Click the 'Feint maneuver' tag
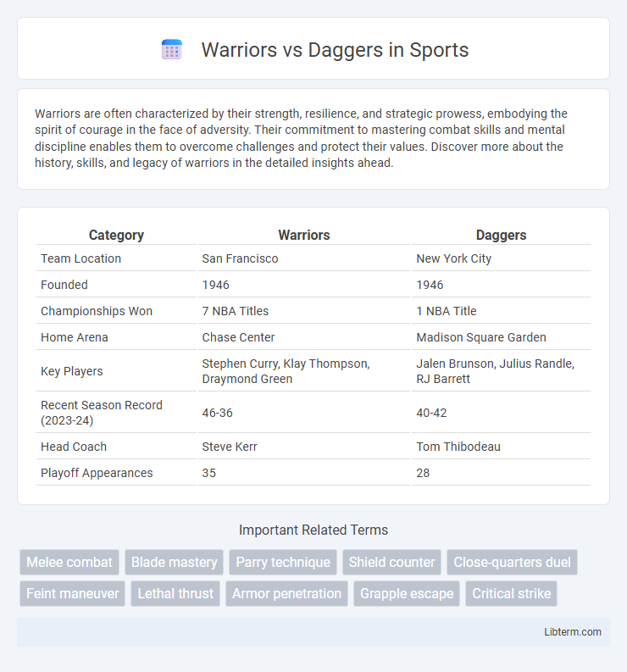 (x=72, y=593)
